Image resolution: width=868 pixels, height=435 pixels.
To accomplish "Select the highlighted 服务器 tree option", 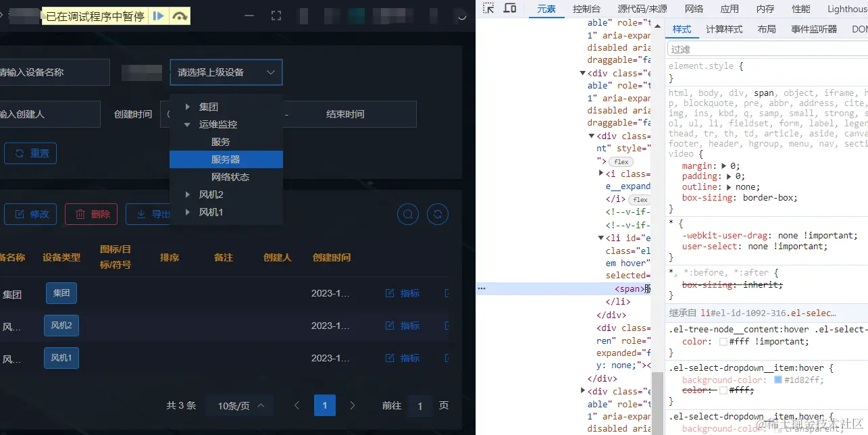I will click(226, 159).
